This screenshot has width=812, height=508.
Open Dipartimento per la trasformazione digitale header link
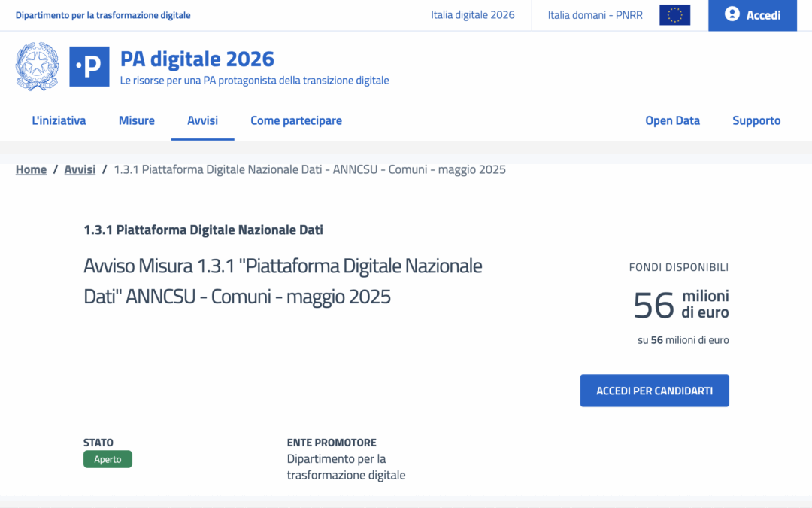103,15
